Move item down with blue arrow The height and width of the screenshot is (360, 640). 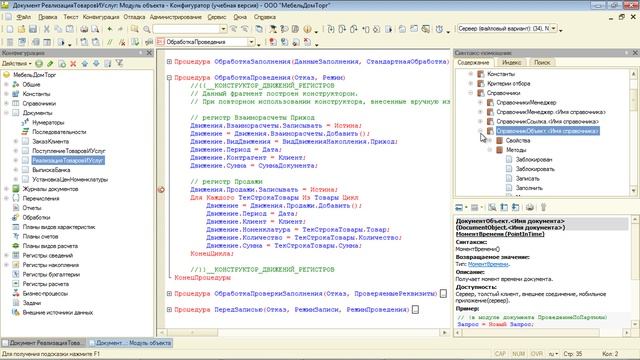[96, 63]
